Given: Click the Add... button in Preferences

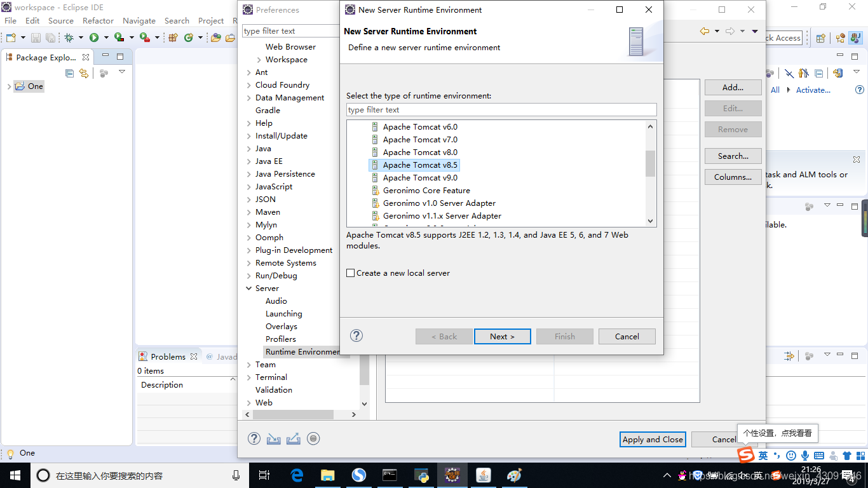Looking at the screenshot, I should coord(733,87).
